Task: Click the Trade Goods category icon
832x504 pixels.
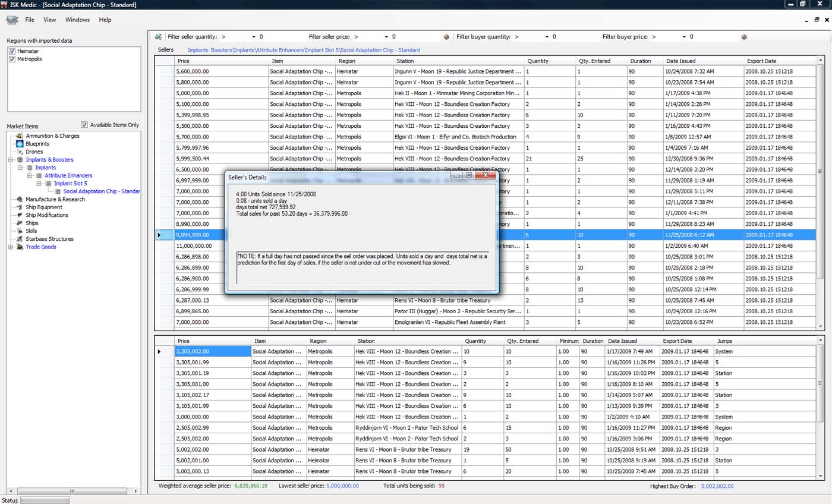Action: (x=20, y=247)
